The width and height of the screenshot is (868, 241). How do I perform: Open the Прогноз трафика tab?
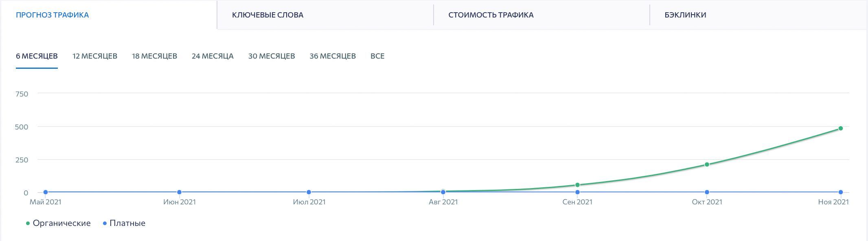pyautogui.click(x=52, y=15)
